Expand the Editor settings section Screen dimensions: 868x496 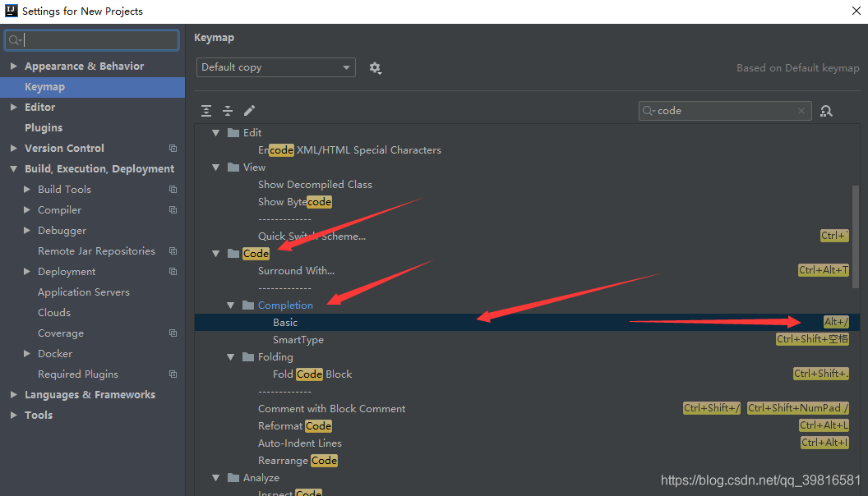(x=13, y=108)
